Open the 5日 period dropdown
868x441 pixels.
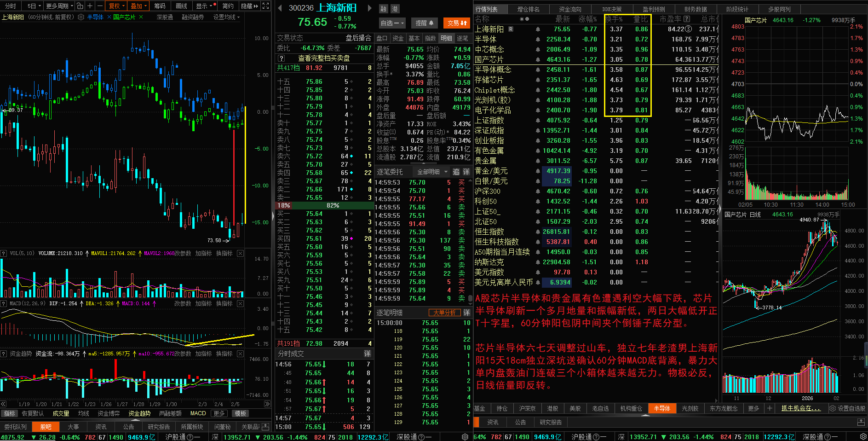34,6
